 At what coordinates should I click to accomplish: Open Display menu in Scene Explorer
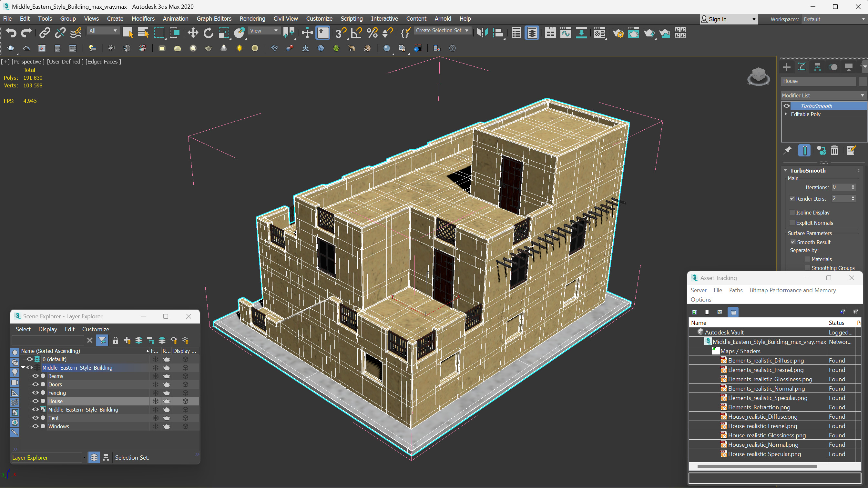(x=47, y=329)
